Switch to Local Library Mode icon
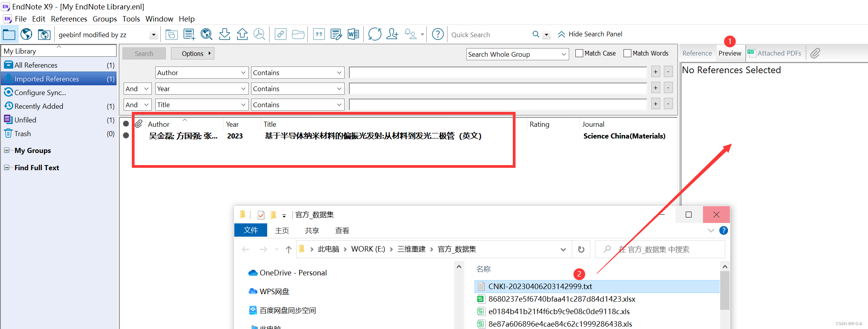Image resolution: width=868 pixels, height=329 pixels. point(9,34)
